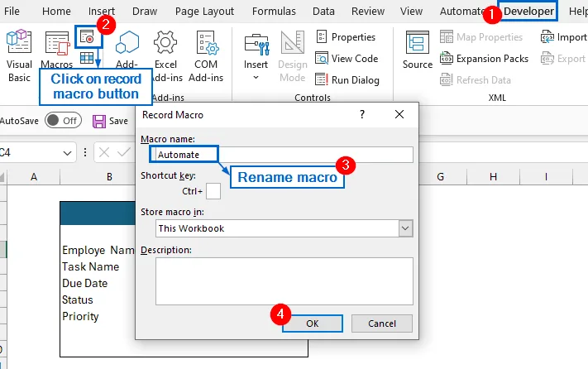The height and width of the screenshot is (369, 588).
Task: Open Expansion Packs
Action: click(484, 59)
